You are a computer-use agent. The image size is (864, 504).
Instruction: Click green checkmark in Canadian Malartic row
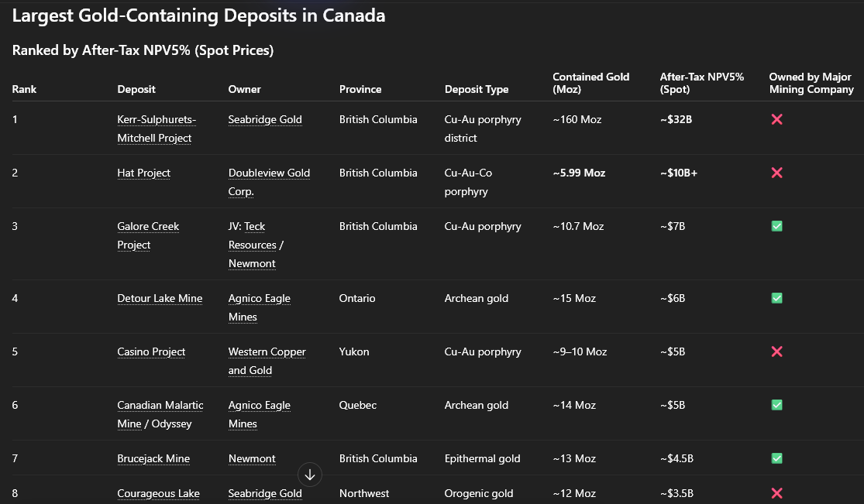click(776, 405)
